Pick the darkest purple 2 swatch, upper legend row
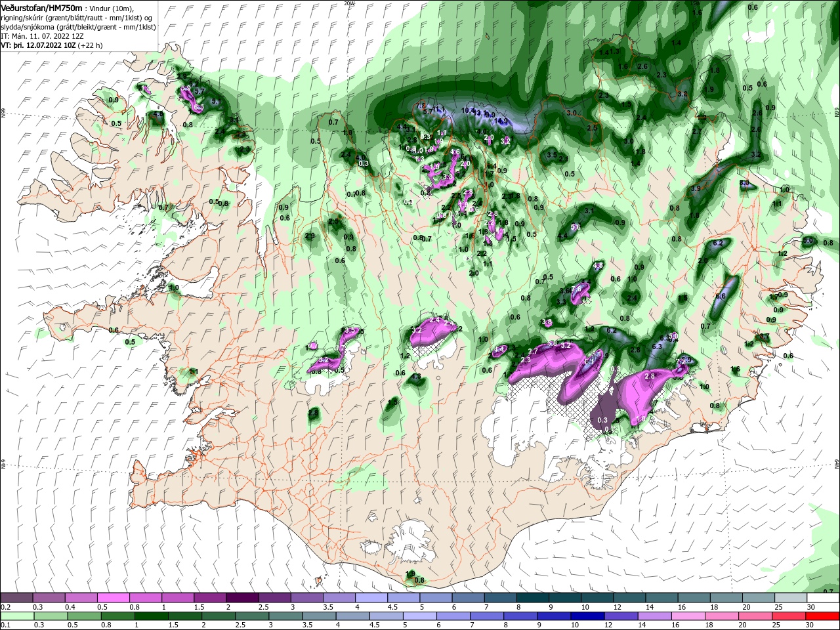Image resolution: width=840 pixels, height=630 pixels. coord(241,598)
